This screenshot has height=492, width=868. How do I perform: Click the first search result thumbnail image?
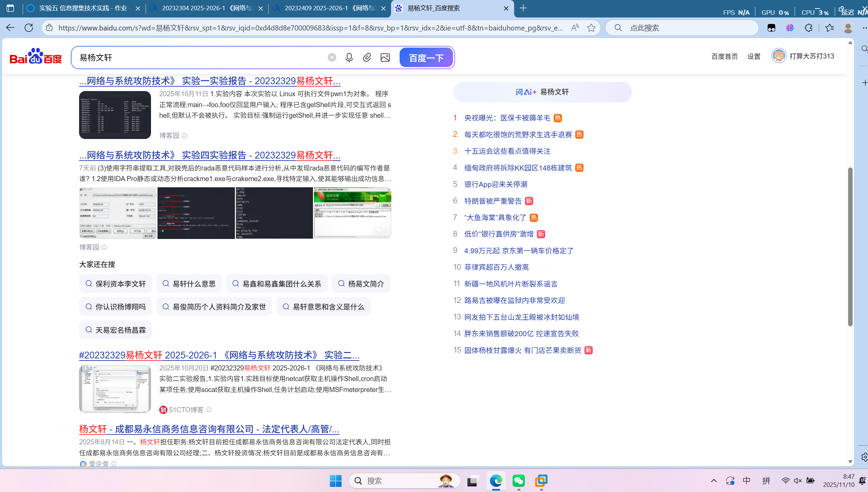(x=114, y=115)
